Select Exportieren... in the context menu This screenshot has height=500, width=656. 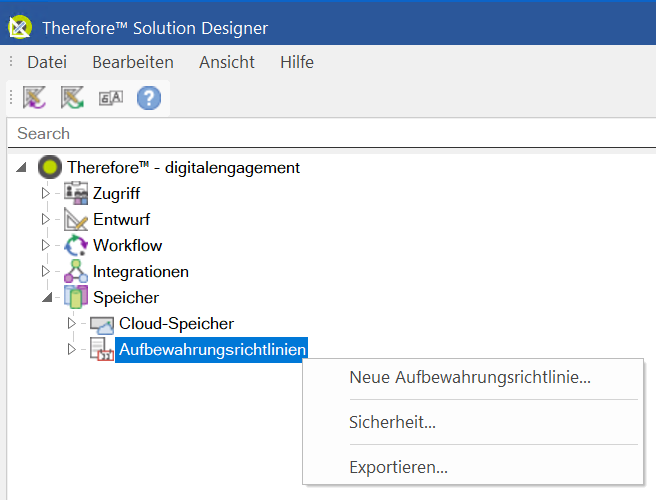tap(398, 466)
